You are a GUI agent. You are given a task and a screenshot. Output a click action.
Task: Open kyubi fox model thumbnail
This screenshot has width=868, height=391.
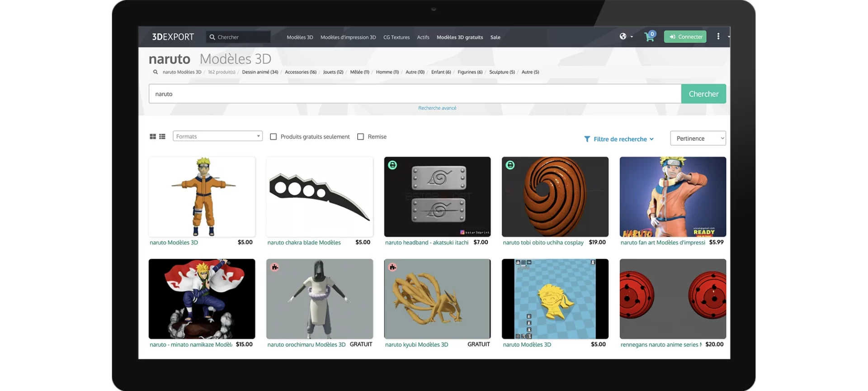[x=437, y=299]
